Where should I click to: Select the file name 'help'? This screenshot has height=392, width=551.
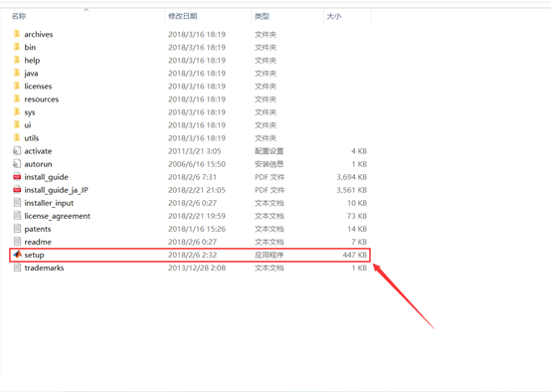(x=32, y=61)
